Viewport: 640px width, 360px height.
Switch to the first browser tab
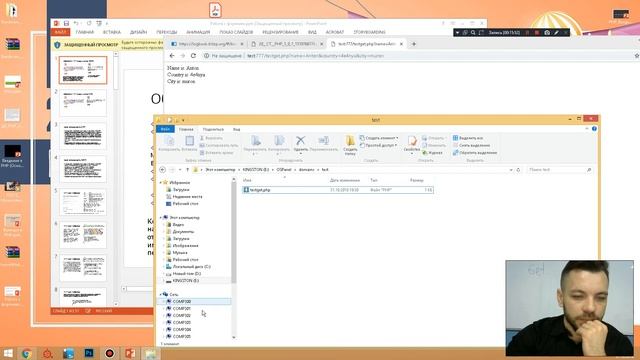coord(207,44)
